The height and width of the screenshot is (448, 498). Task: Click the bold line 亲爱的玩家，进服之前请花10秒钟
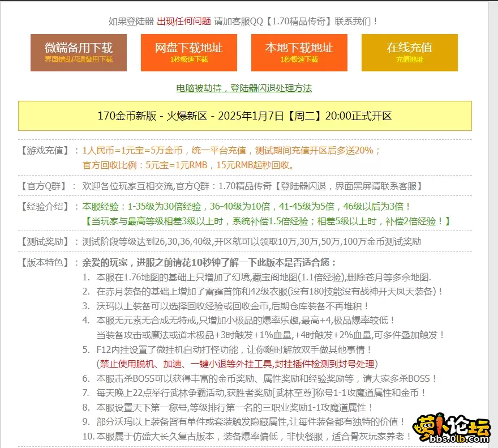tap(209, 263)
